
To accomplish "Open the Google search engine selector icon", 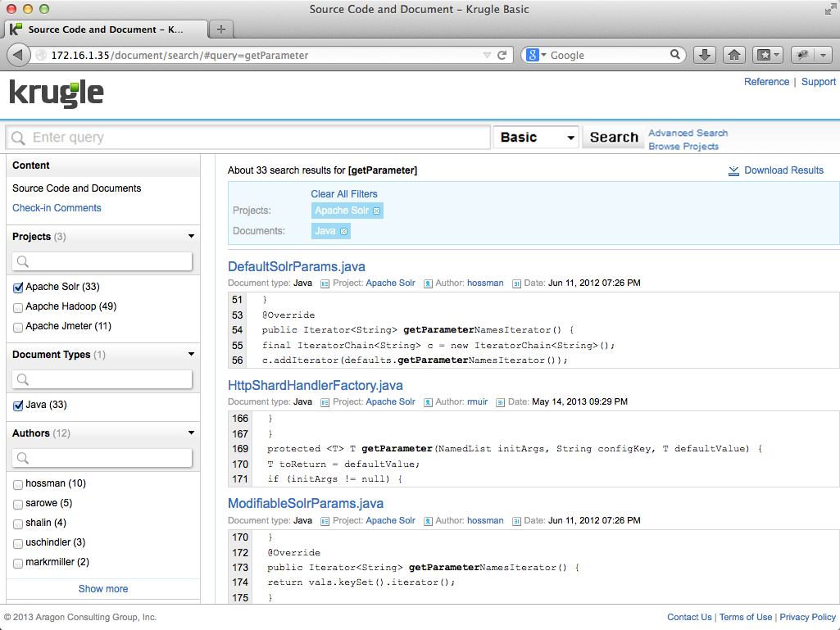I will coord(536,55).
